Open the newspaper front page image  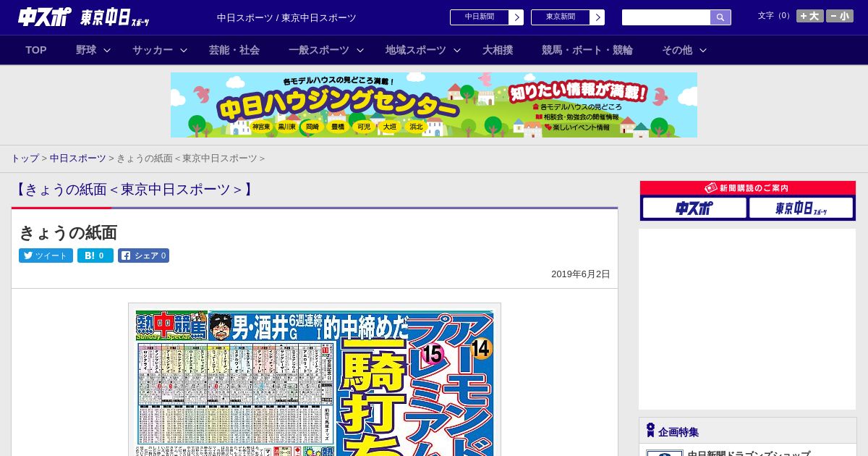(x=315, y=380)
